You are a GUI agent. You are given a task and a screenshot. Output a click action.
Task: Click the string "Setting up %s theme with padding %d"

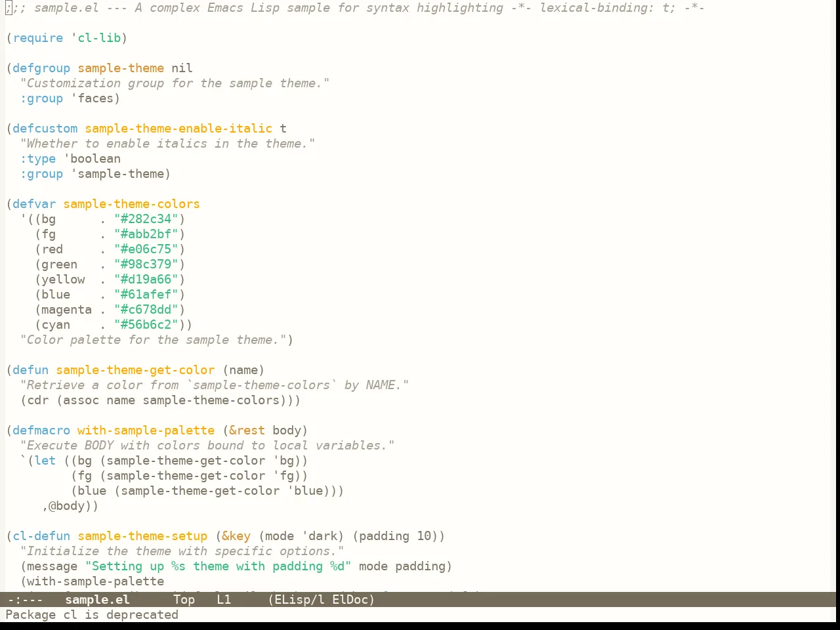pyautogui.click(x=218, y=566)
